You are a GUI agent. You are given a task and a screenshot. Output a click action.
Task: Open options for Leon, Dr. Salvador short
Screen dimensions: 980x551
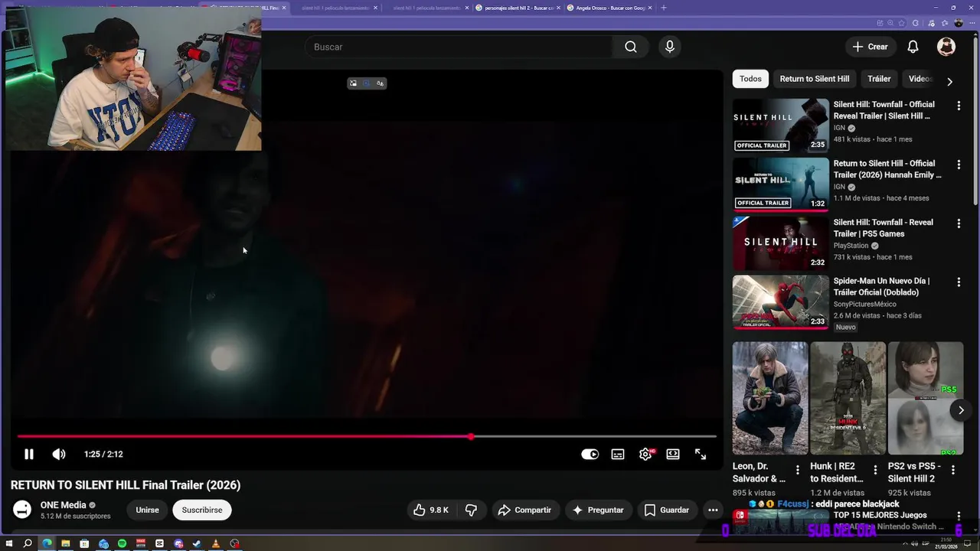(x=798, y=470)
